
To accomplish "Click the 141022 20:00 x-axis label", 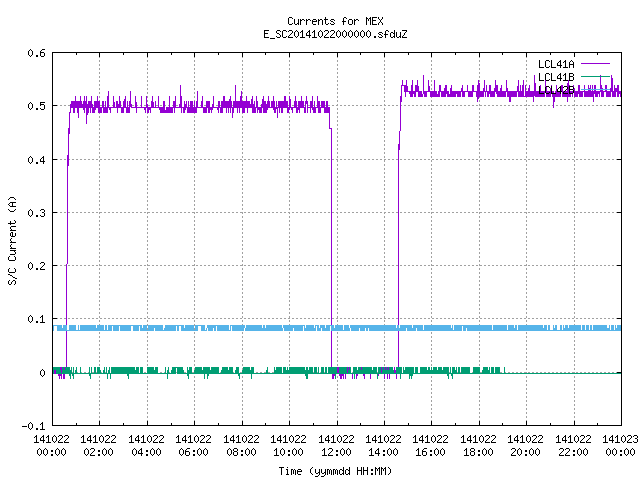I will click(525, 446).
